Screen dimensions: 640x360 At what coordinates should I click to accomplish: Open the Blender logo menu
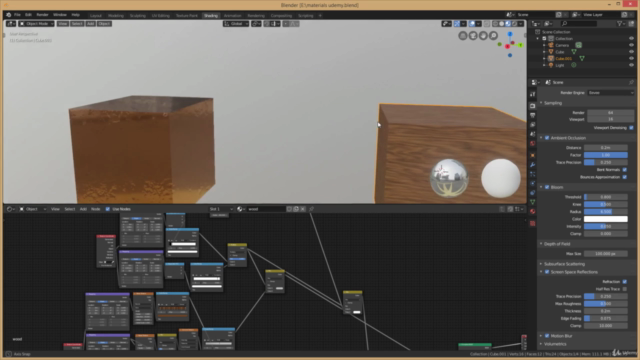click(x=9, y=15)
